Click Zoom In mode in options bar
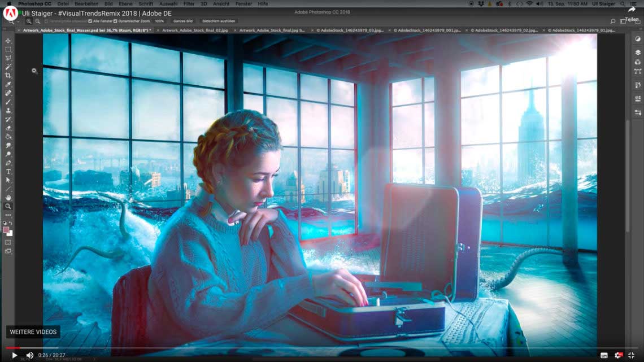 [29, 21]
